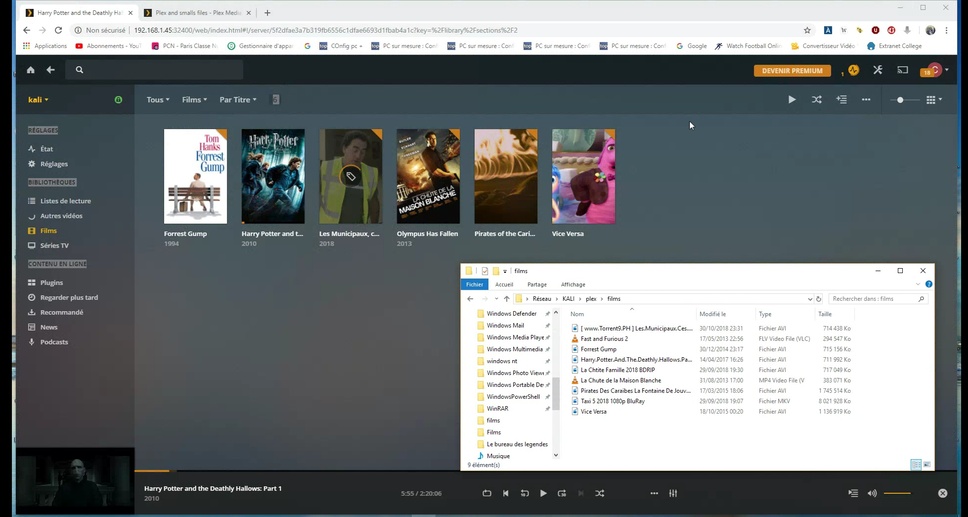This screenshot has width=968, height=517.
Task: Shuffle the library from the top toolbar
Action: [x=816, y=100]
